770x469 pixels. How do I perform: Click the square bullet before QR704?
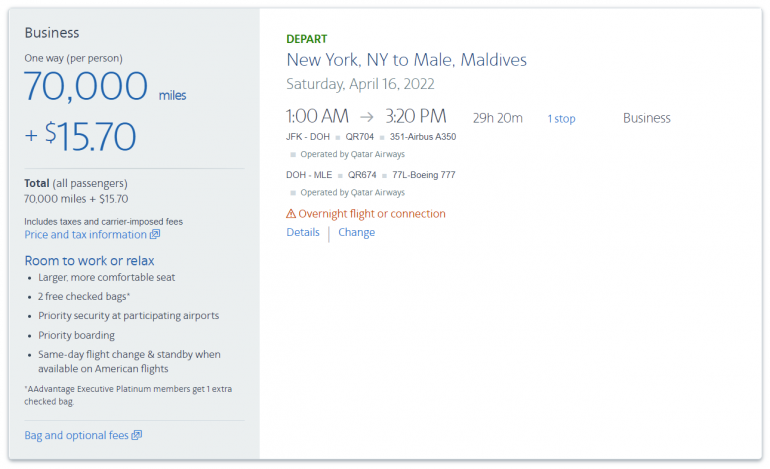coord(338,137)
